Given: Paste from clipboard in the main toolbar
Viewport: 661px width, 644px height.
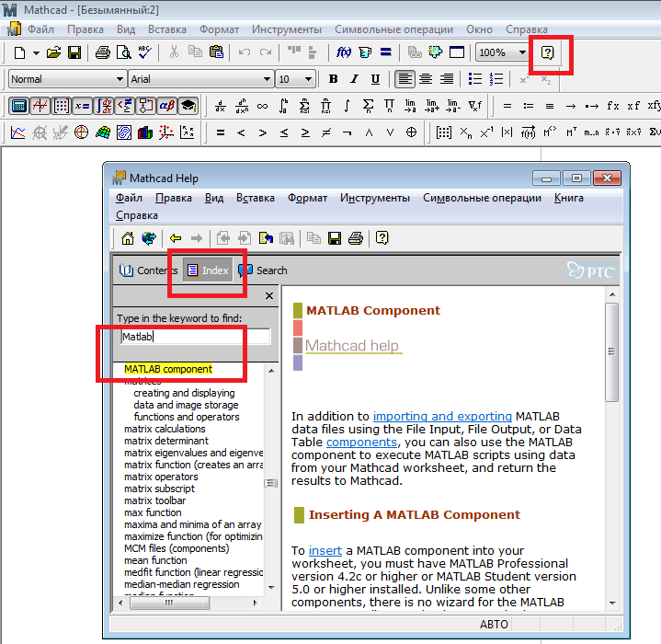Looking at the screenshot, I should pos(216,52).
